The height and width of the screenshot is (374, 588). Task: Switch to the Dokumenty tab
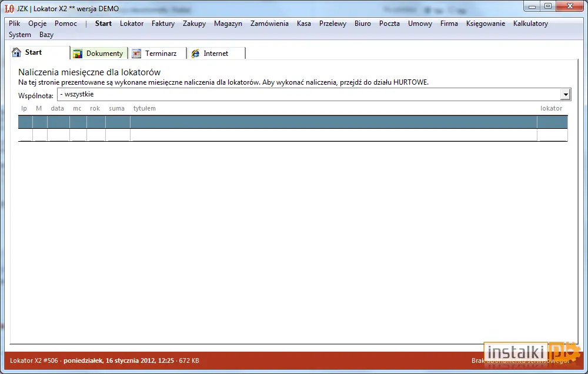(x=99, y=54)
